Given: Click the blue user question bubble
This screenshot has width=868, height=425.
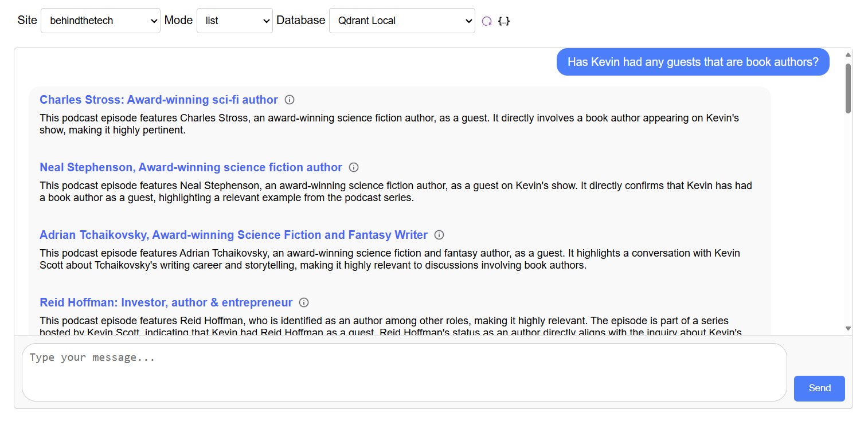Looking at the screenshot, I should pyautogui.click(x=693, y=62).
